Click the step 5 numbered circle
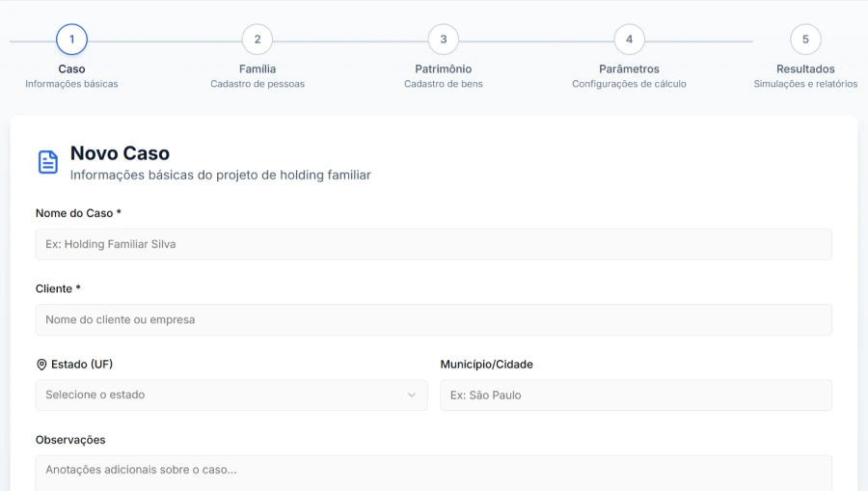Screen dimensions: 868x491 tap(805, 40)
